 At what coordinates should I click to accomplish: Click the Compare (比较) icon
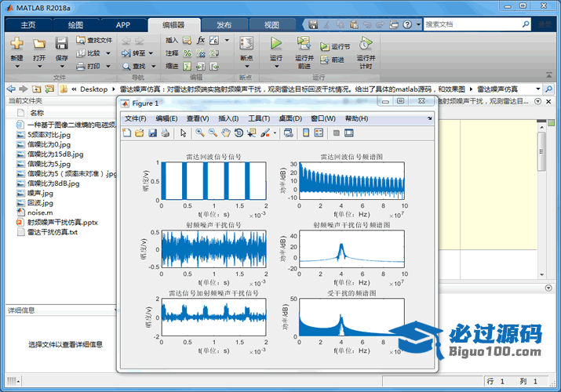[x=81, y=53]
